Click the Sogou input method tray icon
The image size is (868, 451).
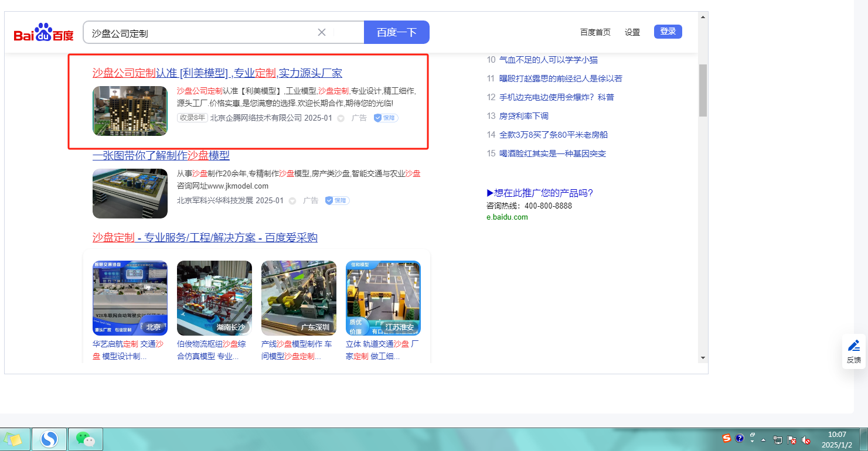pyautogui.click(x=727, y=438)
